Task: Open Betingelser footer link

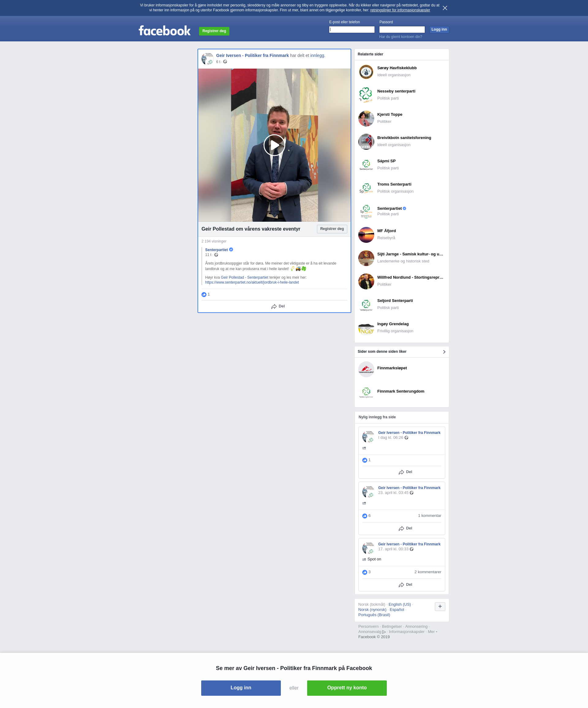Action: (392, 627)
